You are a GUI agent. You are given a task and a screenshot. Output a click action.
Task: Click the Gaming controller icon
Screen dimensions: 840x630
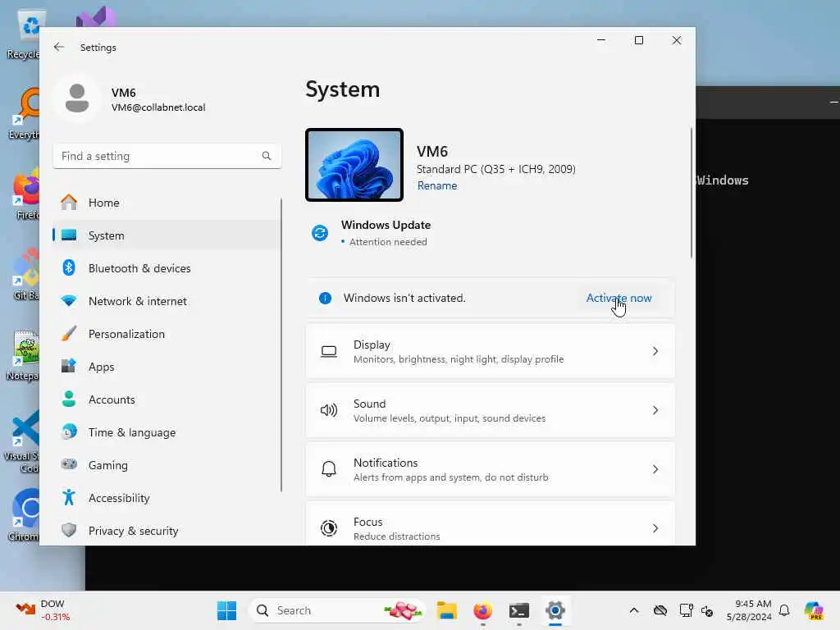(x=69, y=464)
